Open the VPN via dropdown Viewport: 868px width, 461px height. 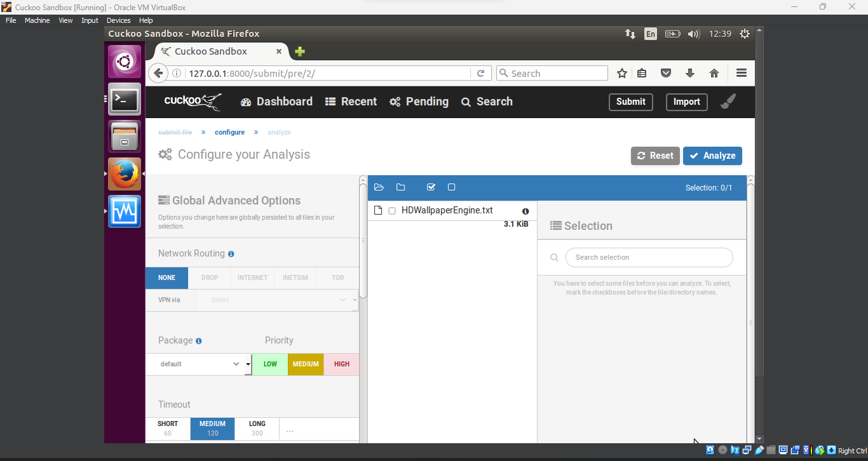coord(277,300)
